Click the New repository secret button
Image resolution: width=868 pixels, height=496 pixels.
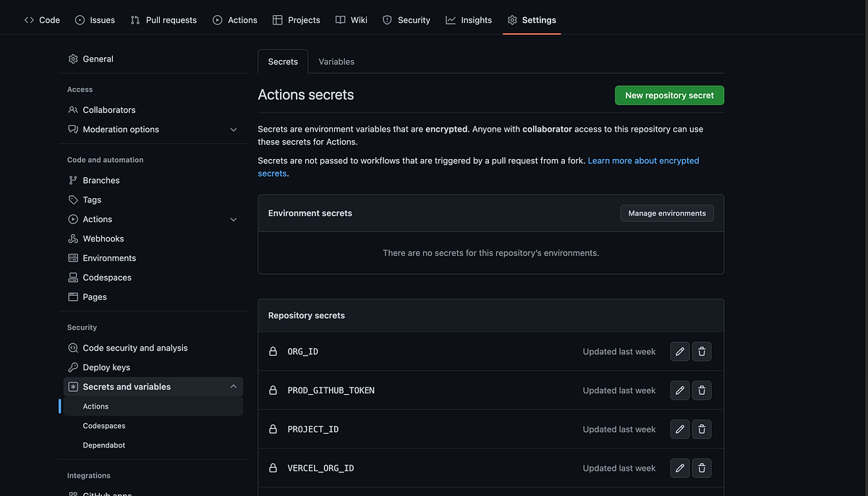point(669,95)
